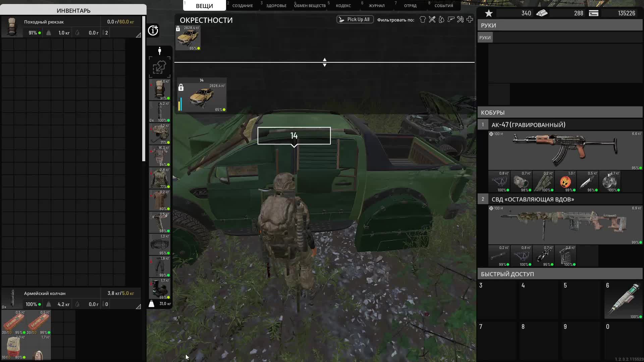Screen dimensions: 644x362
Task: Click quick access slot 0
Action: point(623,341)
